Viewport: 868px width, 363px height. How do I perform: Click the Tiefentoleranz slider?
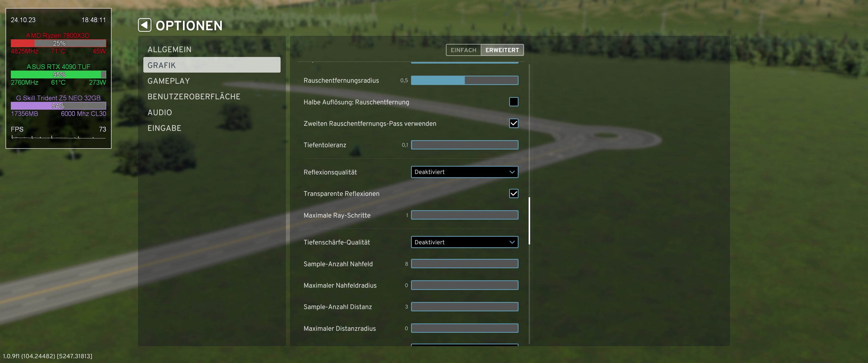coord(465,145)
